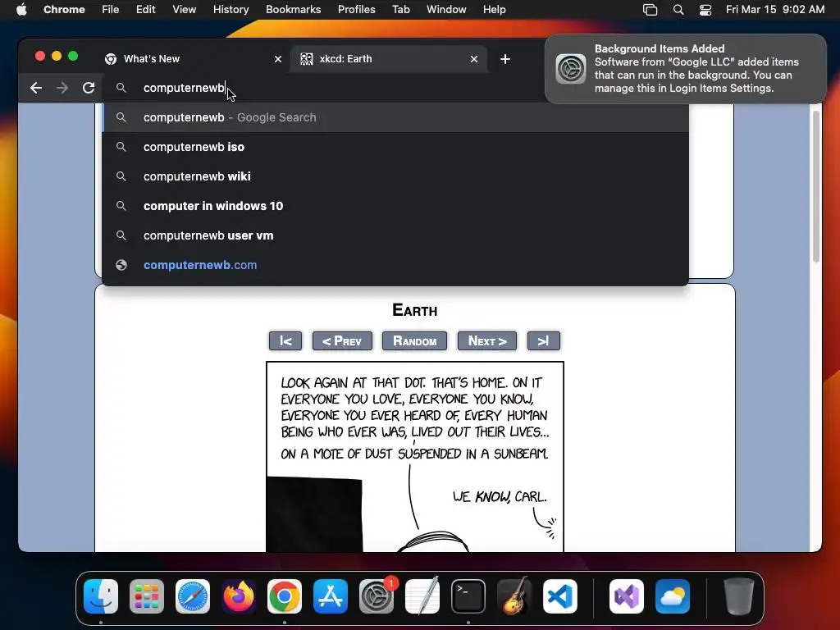Viewport: 840px width, 630px height.
Task: Click the Stage Manager icon in menu bar
Action: pyautogui.click(x=650, y=10)
